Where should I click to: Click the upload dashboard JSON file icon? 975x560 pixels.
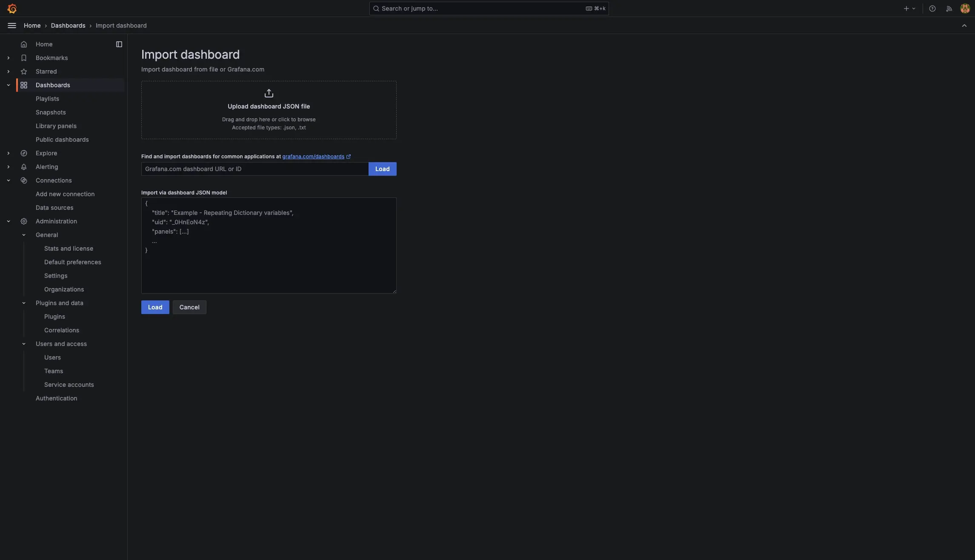click(269, 94)
